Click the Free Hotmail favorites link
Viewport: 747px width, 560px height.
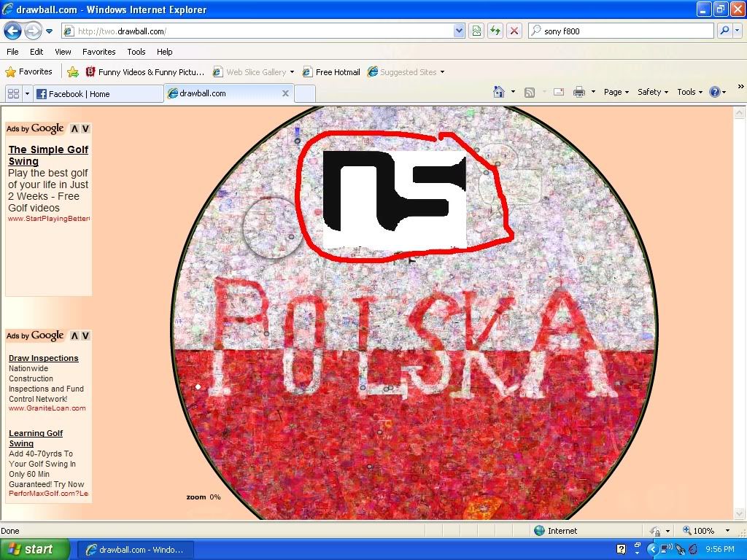pos(337,72)
